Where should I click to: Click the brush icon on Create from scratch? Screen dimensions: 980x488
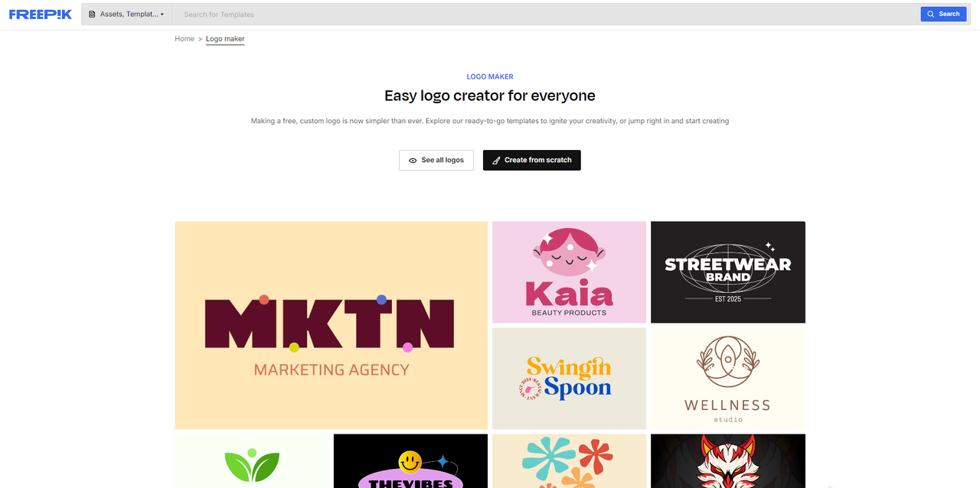tap(495, 160)
